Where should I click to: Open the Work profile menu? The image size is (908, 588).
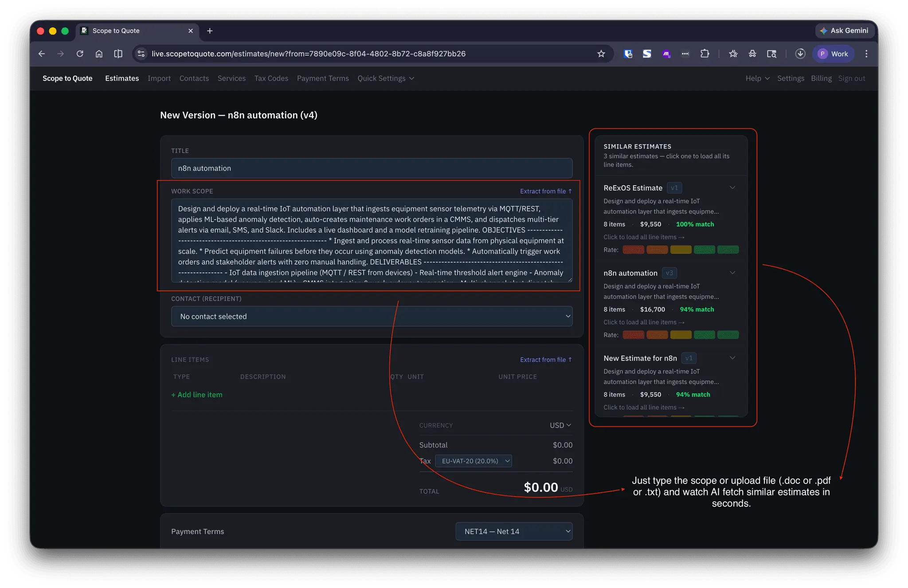(833, 54)
